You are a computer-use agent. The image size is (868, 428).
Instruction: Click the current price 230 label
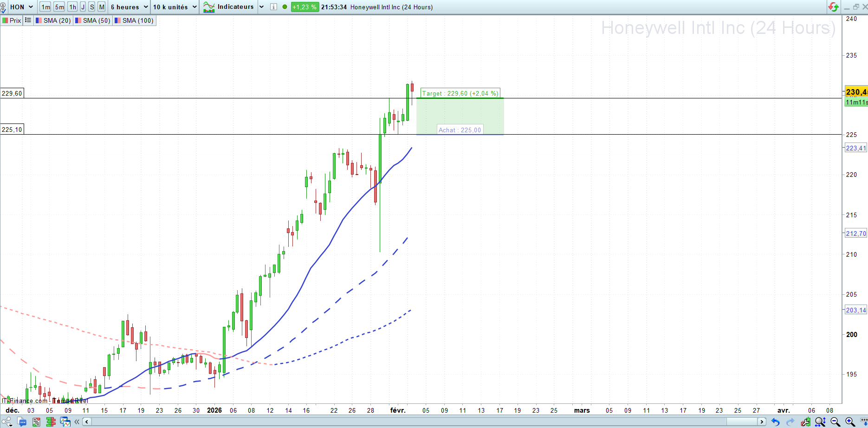(x=856, y=92)
